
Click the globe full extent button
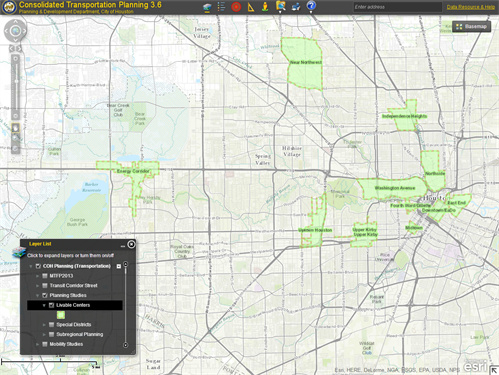tap(15, 31)
